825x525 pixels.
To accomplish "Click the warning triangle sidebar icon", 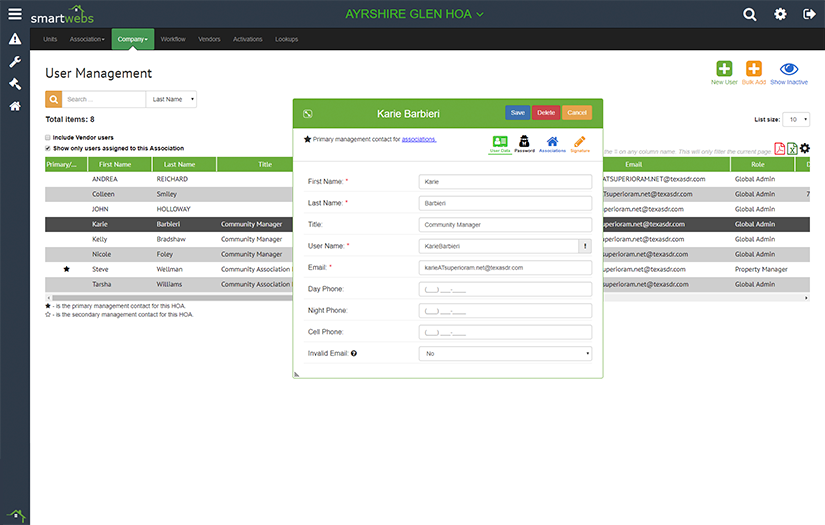I will [x=15, y=39].
